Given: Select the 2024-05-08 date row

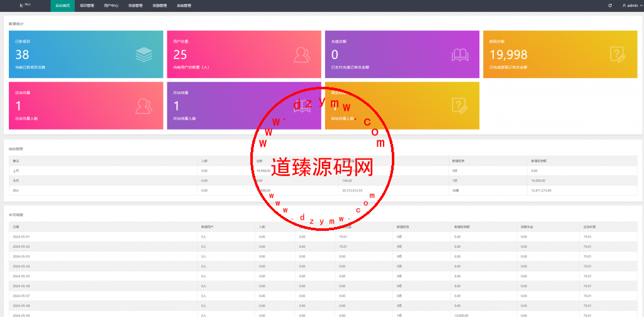Looking at the screenshot, I should click(x=323, y=306).
